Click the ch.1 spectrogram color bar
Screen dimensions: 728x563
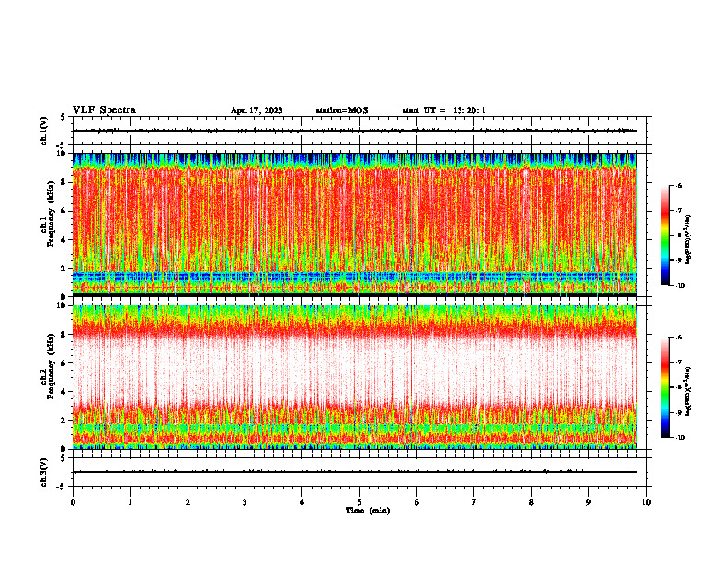(x=665, y=236)
